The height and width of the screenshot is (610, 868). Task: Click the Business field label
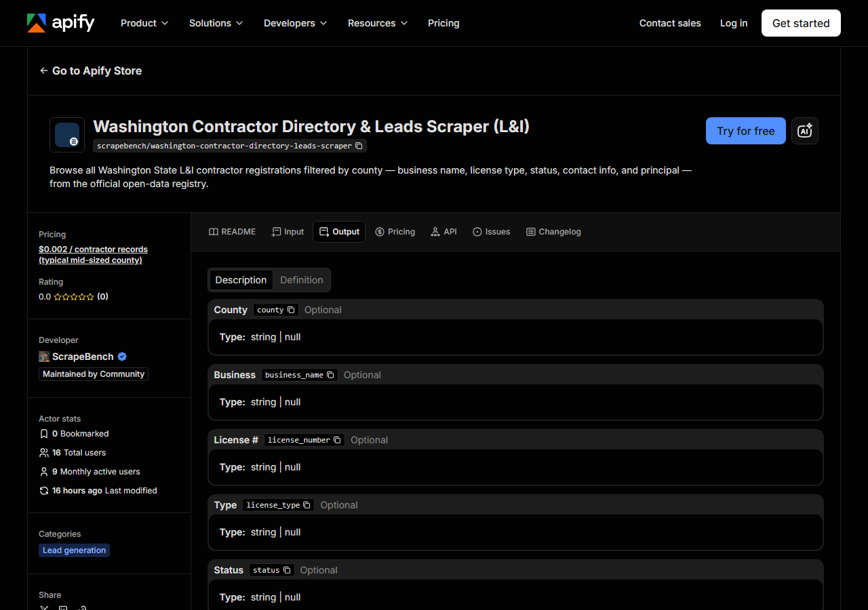235,375
